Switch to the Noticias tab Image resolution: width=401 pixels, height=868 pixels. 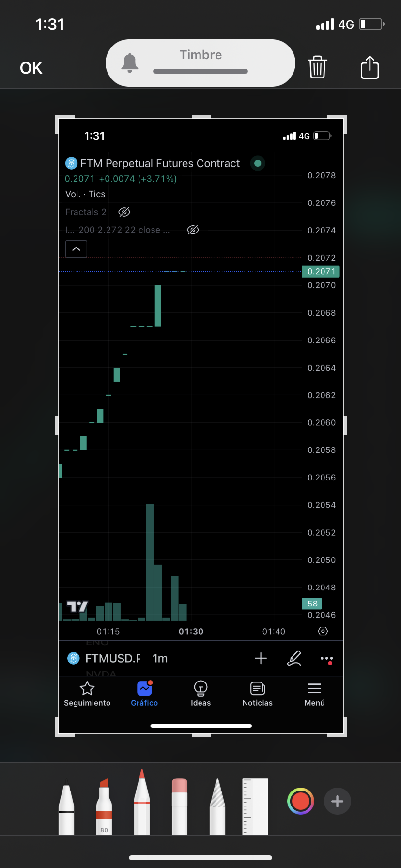pyautogui.click(x=257, y=694)
